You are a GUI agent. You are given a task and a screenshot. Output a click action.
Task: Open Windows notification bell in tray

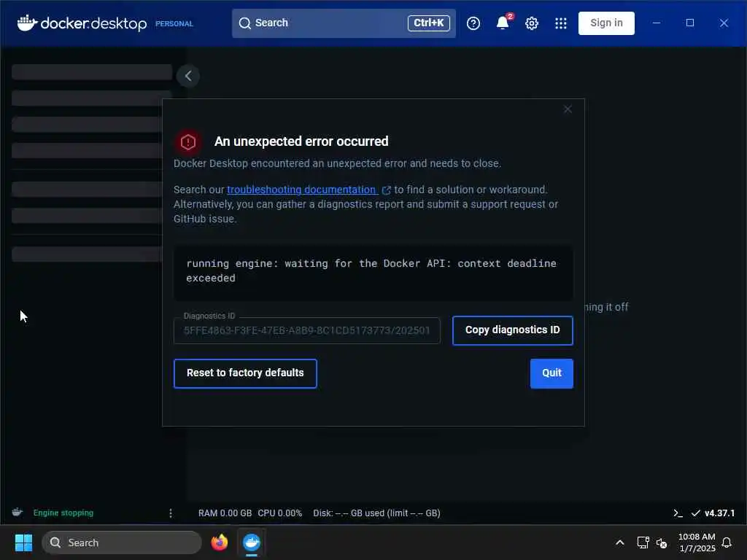727,542
